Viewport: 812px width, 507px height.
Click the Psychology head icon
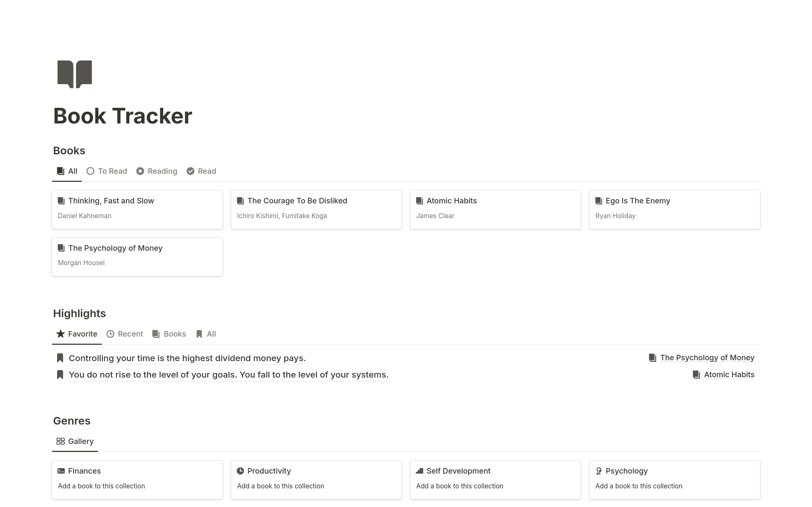point(599,471)
